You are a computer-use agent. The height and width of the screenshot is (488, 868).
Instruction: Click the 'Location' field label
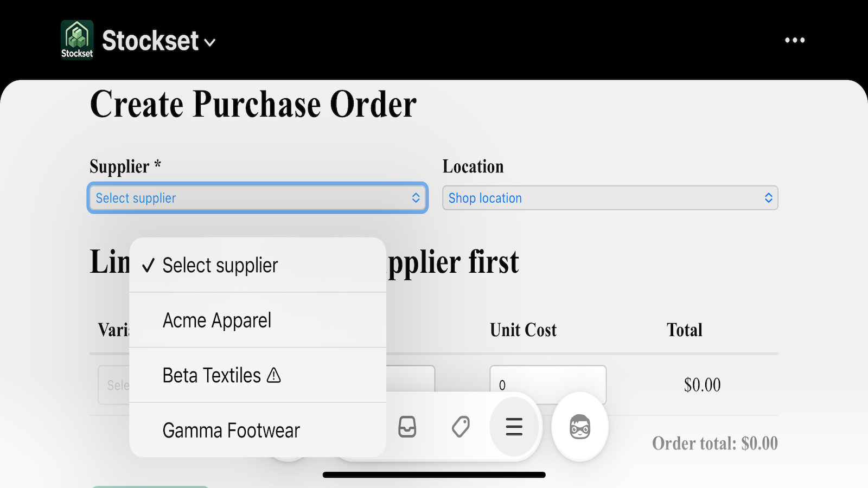pos(473,166)
